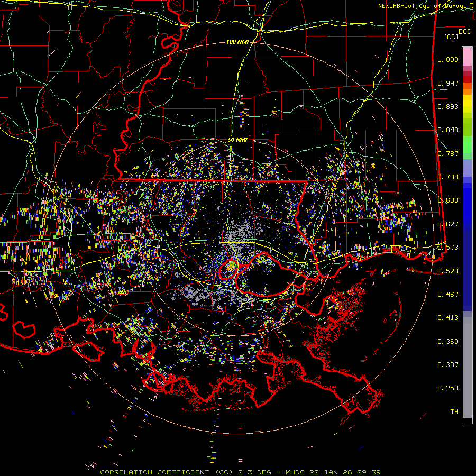Image resolution: width=476 pixels, height=476 pixels.
Task: Click the 0.573 scale value
Action: tap(448, 248)
